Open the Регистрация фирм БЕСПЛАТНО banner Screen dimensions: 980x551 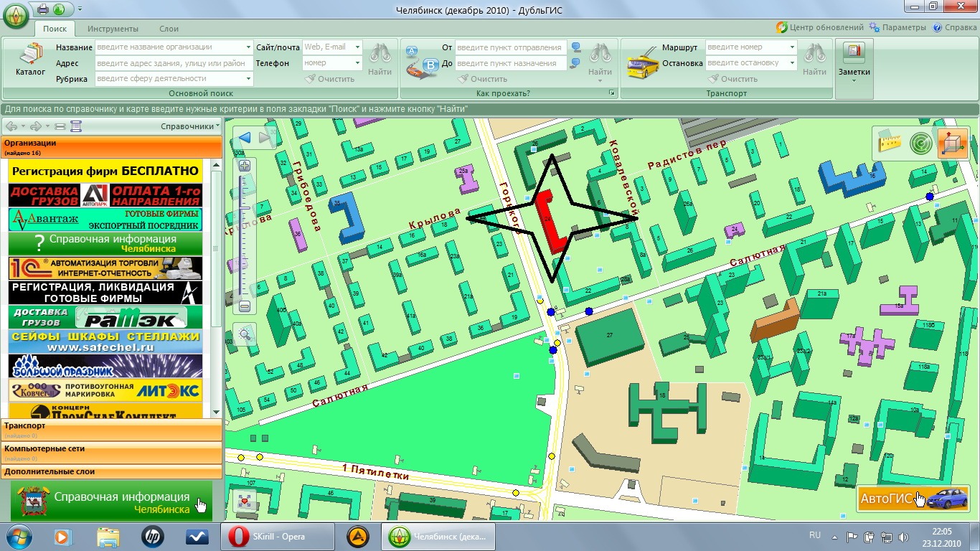[105, 171]
